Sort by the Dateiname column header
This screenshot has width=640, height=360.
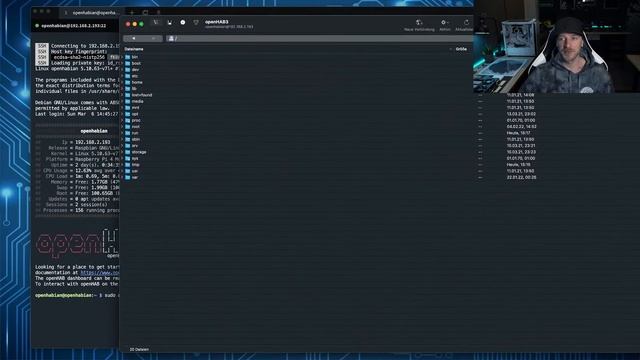coord(134,49)
